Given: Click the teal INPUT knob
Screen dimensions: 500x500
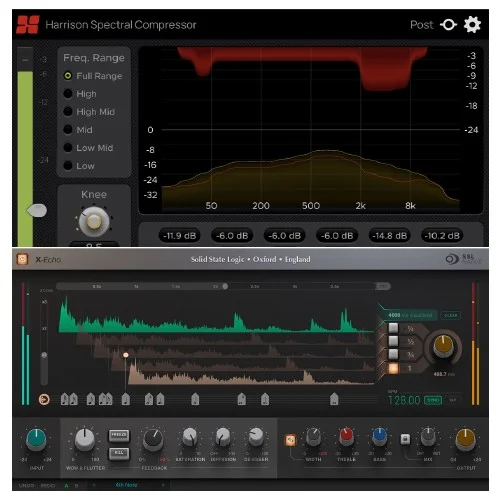Looking at the screenshot, I should [36, 440].
